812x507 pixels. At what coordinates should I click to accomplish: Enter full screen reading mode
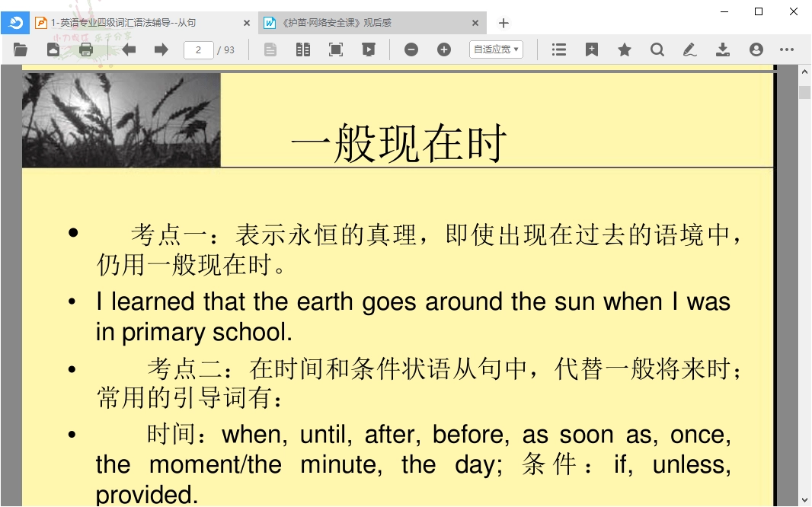pos(335,49)
